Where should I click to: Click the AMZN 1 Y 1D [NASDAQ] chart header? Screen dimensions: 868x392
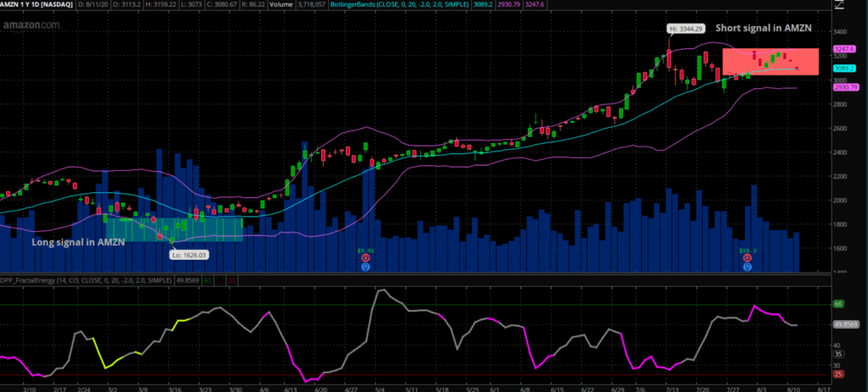point(36,4)
